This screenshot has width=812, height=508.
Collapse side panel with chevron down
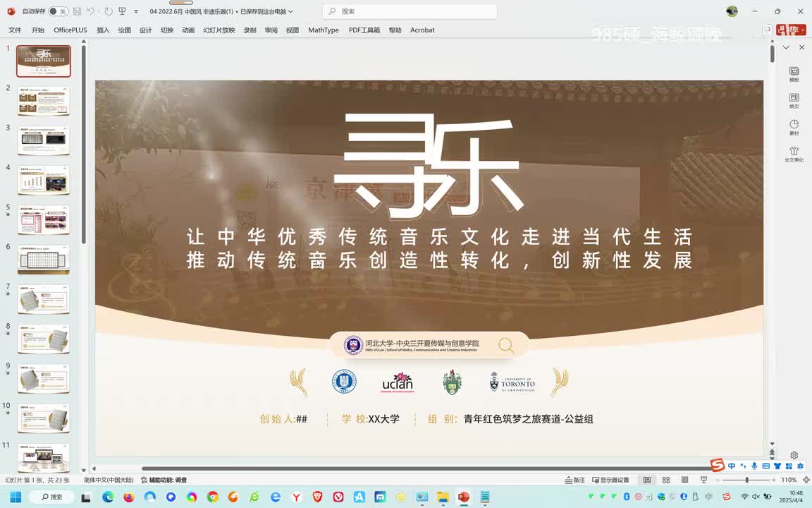[786, 47]
